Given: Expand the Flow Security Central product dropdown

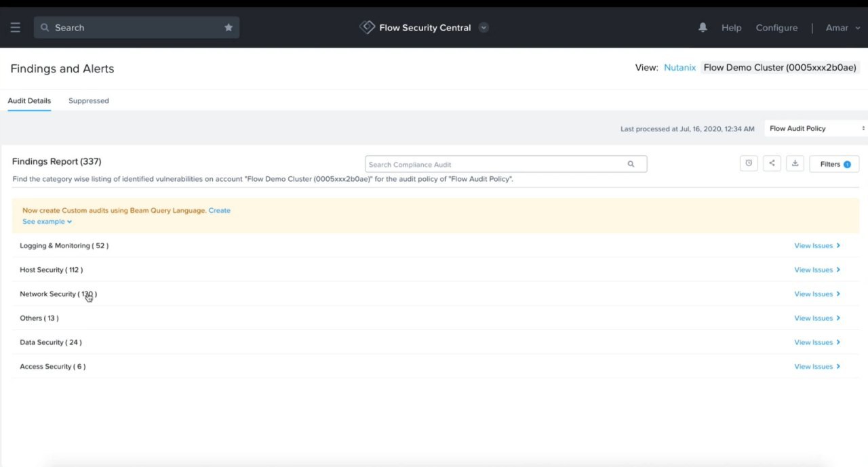Looking at the screenshot, I should (x=484, y=28).
